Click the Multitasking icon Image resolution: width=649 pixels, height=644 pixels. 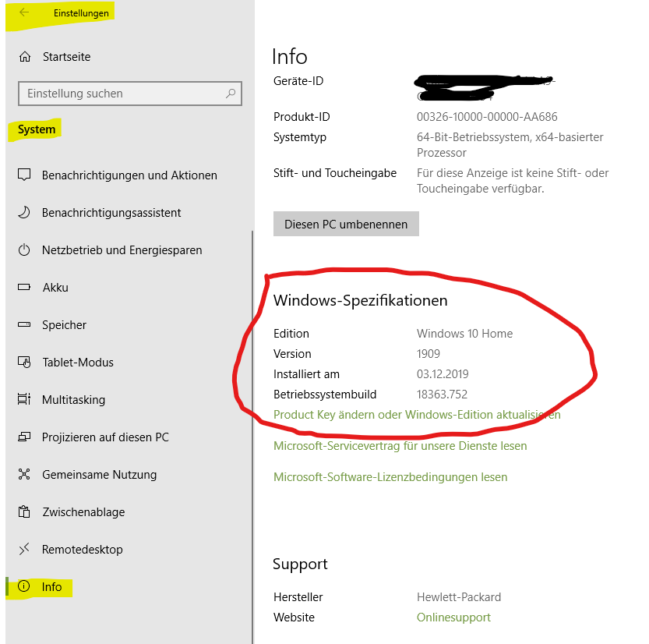(24, 399)
